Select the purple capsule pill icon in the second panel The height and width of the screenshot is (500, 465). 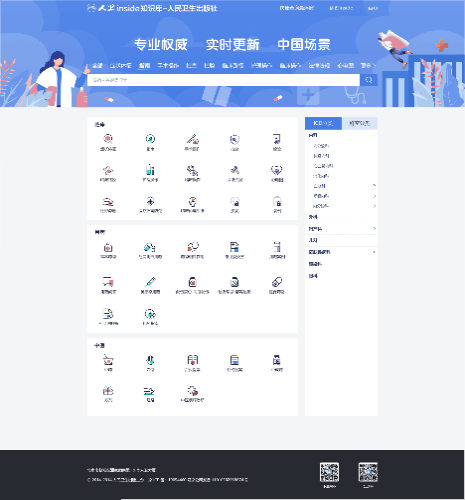(277, 282)
